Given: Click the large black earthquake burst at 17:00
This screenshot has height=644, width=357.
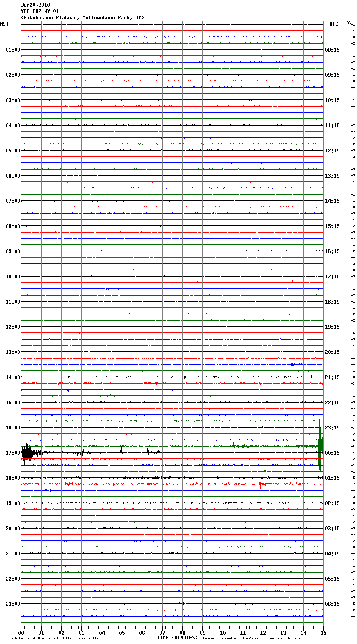Looking at the screenshot, I should point(27,453).
